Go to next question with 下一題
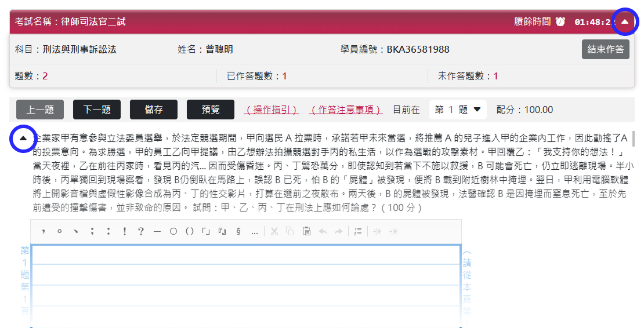Viewport: 644px width, 328px height. tap(97, 110)
